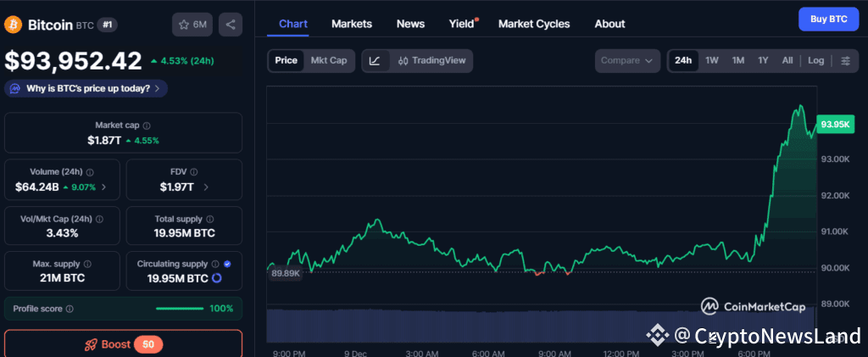Screen dimensions: 868x357
Task: Open the chart settings sliders icon
Action: 845,61
